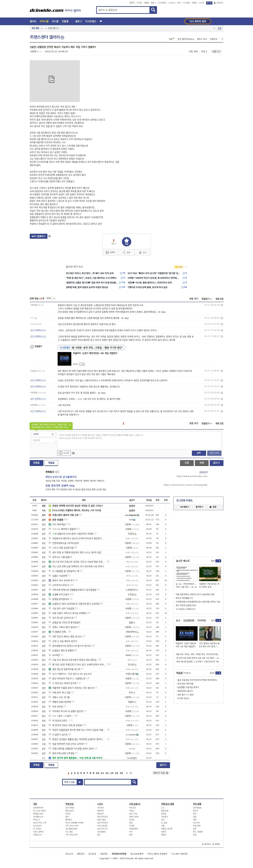The height and width of the screenshot is (868, 253).
Task: Click 디시 로터리 응모 banner button
Action: click(198, 21)
